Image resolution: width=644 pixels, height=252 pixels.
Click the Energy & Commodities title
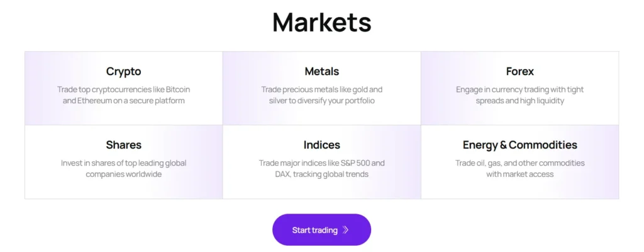(x=519, y=145)
